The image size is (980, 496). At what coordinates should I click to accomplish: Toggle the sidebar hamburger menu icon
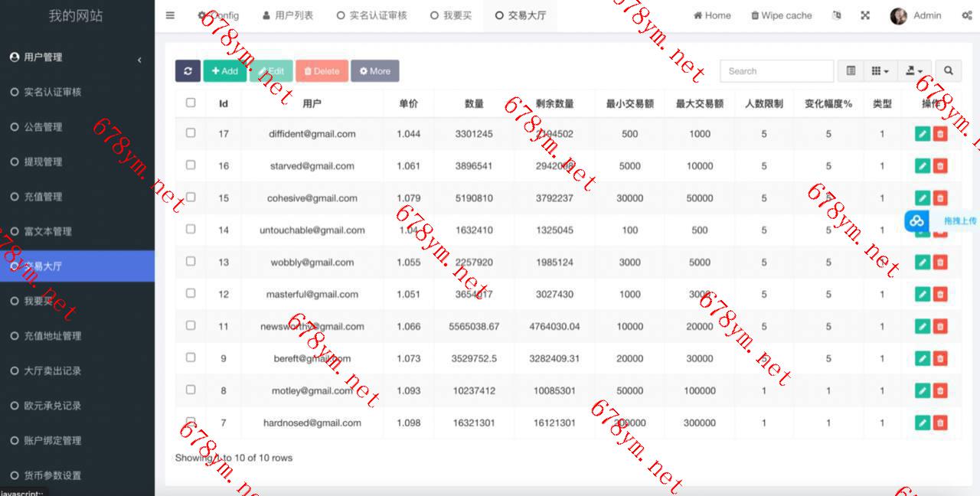coord(170,15)
